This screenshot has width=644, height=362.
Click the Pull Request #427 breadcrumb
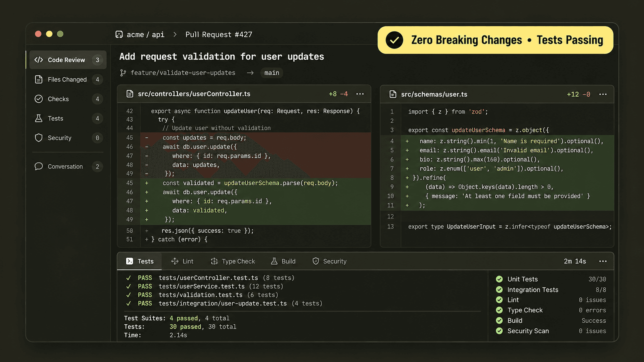click(x=219, y=35)
